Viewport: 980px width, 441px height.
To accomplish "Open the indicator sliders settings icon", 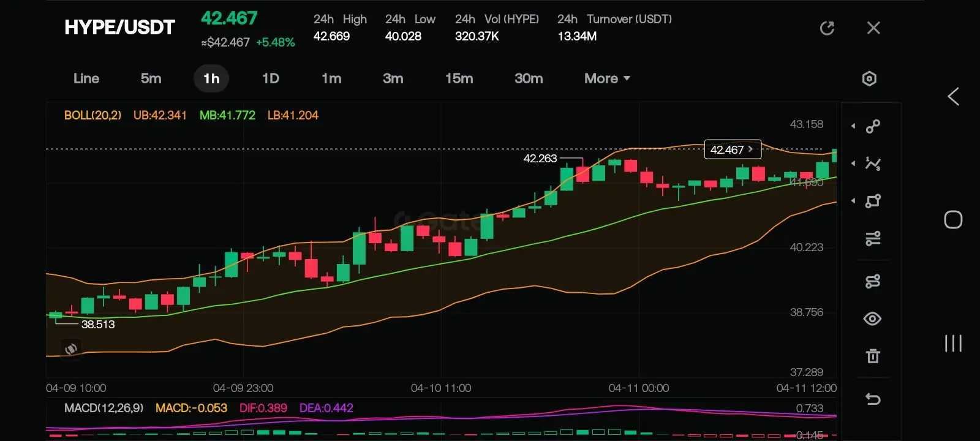I will [x=873, y=238].
